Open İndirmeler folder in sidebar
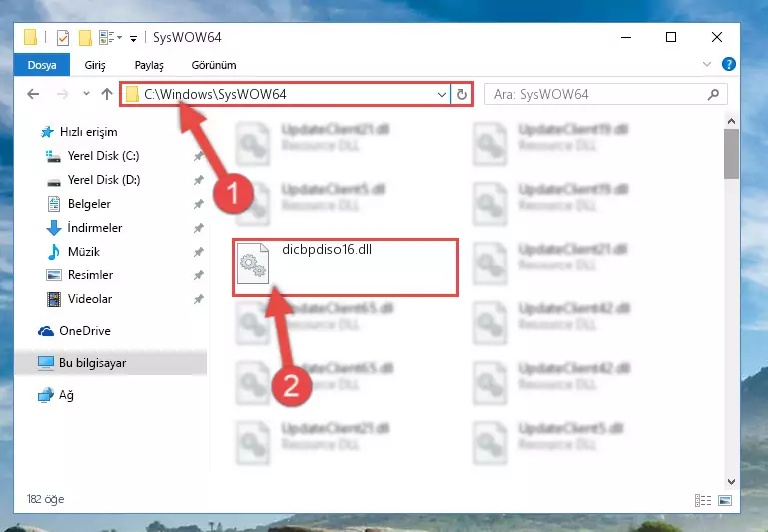768x532 pixels. coord(95,228)
